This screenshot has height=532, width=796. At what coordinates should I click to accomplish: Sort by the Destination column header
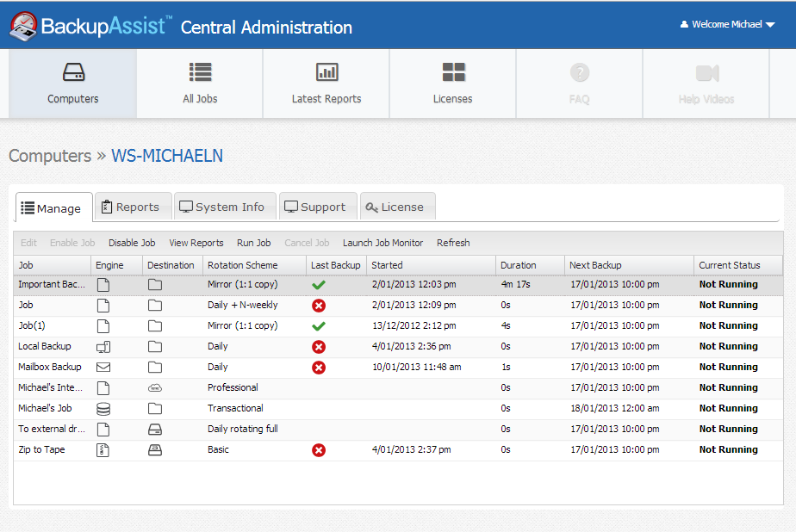point(172,265)
